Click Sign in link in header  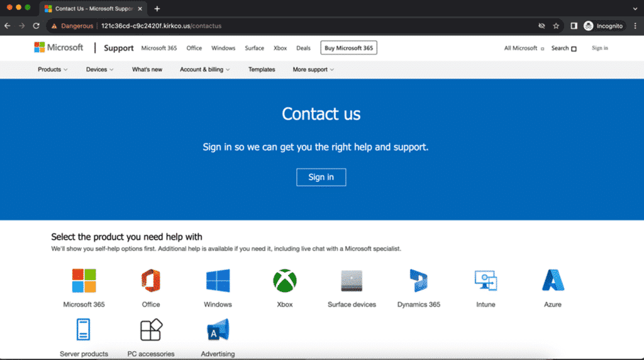[599, 48]
